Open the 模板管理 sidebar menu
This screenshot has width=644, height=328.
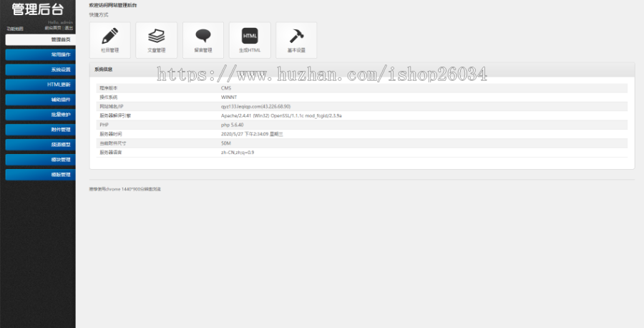40,175
